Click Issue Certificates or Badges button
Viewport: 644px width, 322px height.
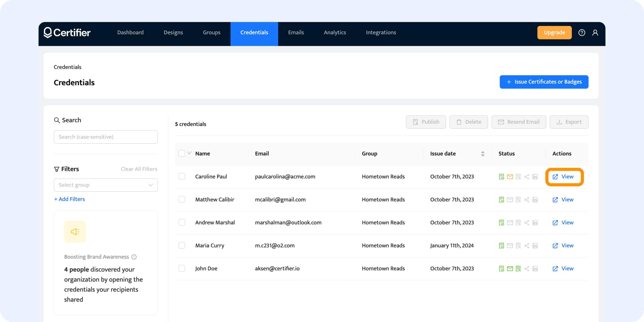pos(544,82)
